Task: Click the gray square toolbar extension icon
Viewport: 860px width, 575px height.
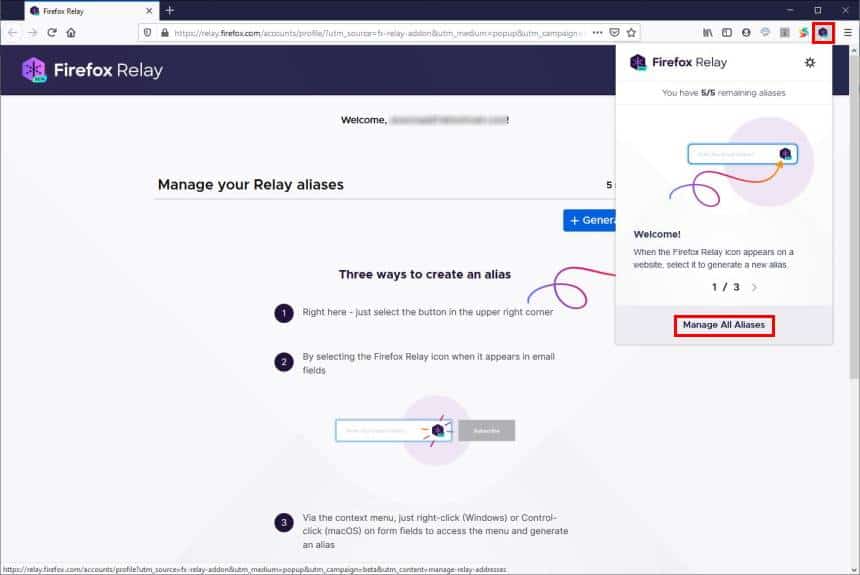Action: [x=785, y=33]
